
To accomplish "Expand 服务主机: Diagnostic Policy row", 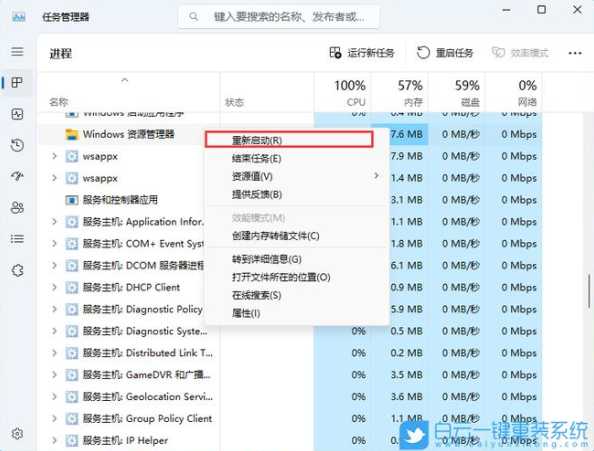I will (54, 309).
